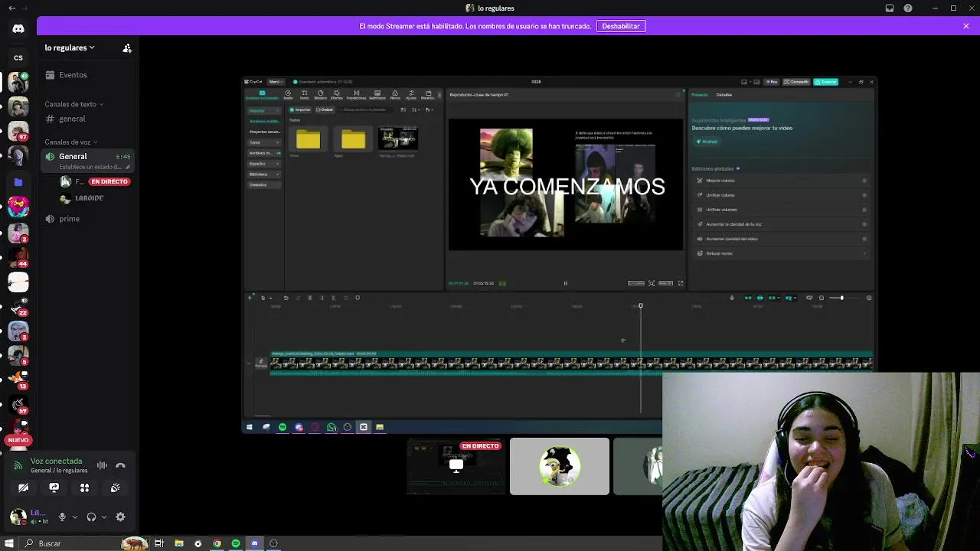Screen dimensions: 980x551
Task: Open the imported video clip thumbnail
Action: (397, 138)
